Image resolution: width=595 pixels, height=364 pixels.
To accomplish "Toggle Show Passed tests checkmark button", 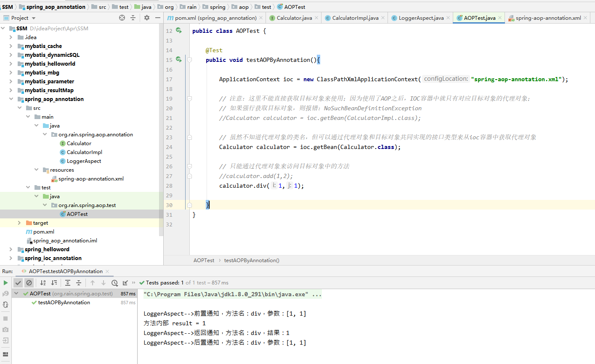I will tap(18, 283).
